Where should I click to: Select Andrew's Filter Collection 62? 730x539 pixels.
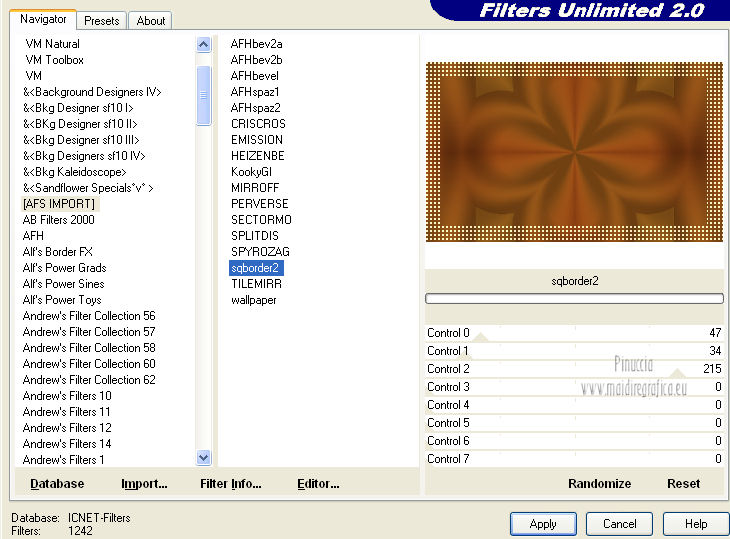click(89, 380)
